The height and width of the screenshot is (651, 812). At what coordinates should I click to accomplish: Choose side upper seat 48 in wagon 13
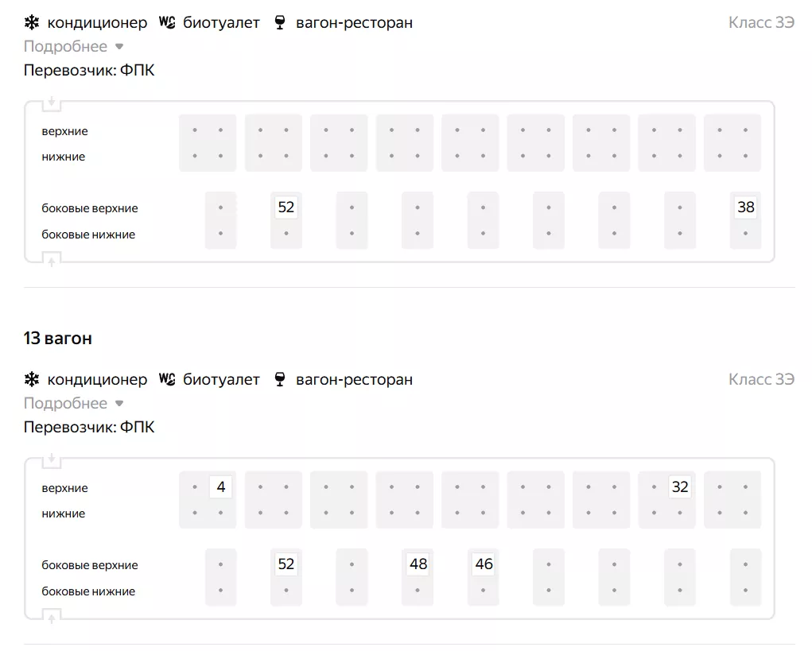pos(418,564)
